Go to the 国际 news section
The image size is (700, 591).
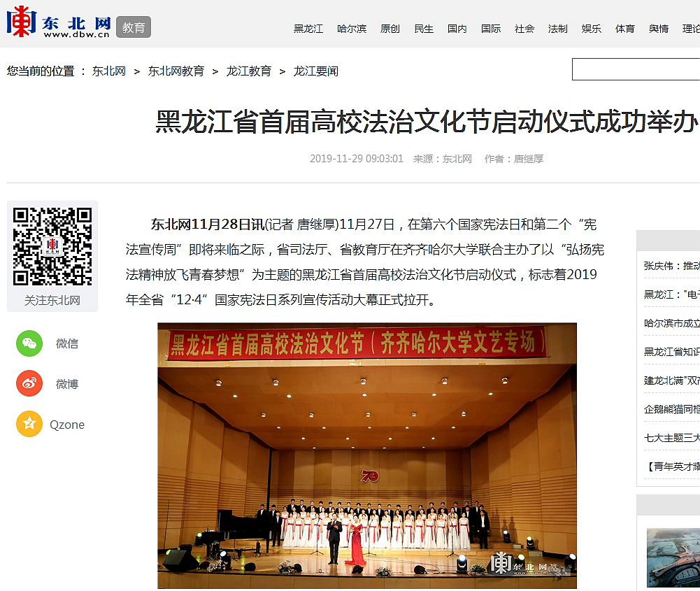click(491, 29)
